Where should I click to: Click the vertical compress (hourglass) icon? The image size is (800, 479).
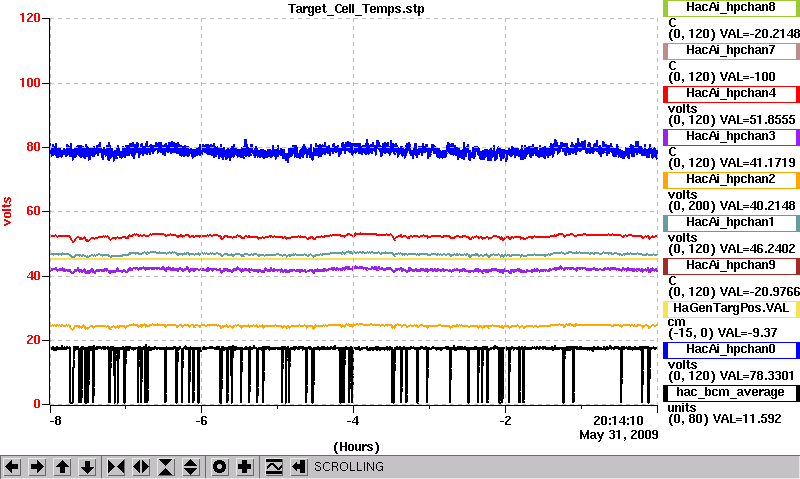[x=166, y=467]
